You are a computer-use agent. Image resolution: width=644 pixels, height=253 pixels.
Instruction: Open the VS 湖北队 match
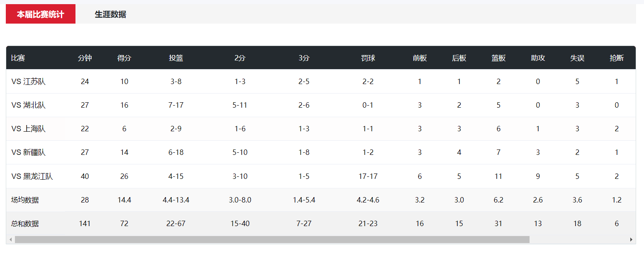29,105
